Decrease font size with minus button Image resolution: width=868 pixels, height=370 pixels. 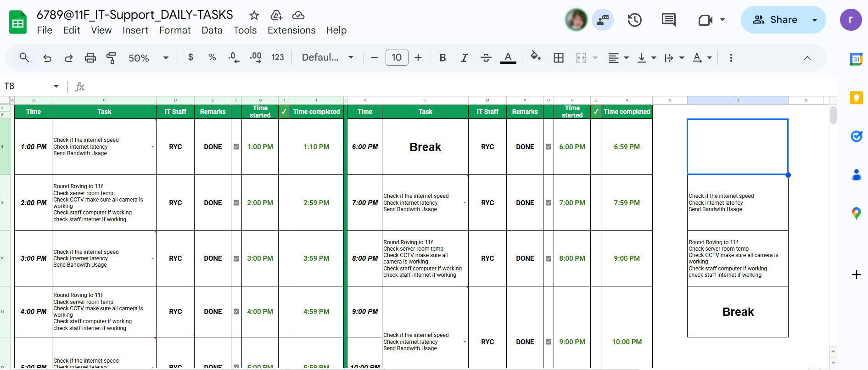tap(375, 57)
